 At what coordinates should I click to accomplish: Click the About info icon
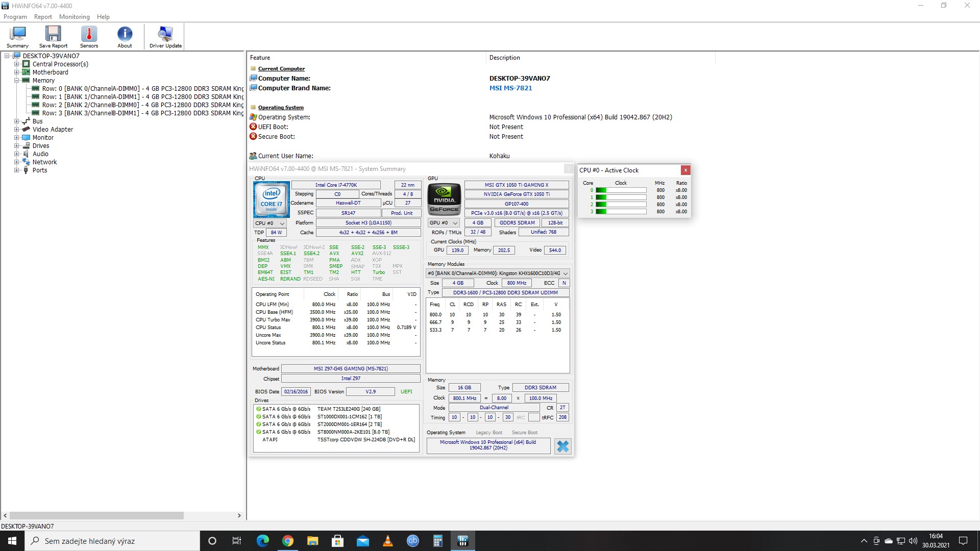pyautogui.click(x=125, y=36)
